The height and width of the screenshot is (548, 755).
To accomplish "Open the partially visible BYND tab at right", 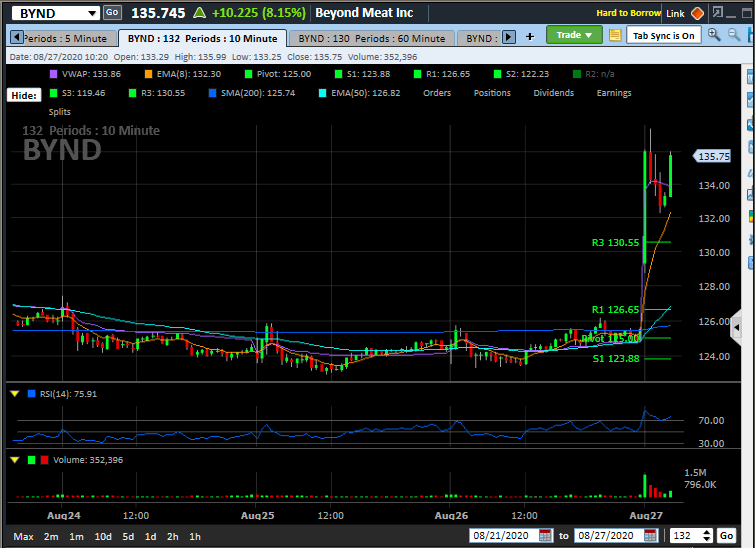I will tap(479, 39).
